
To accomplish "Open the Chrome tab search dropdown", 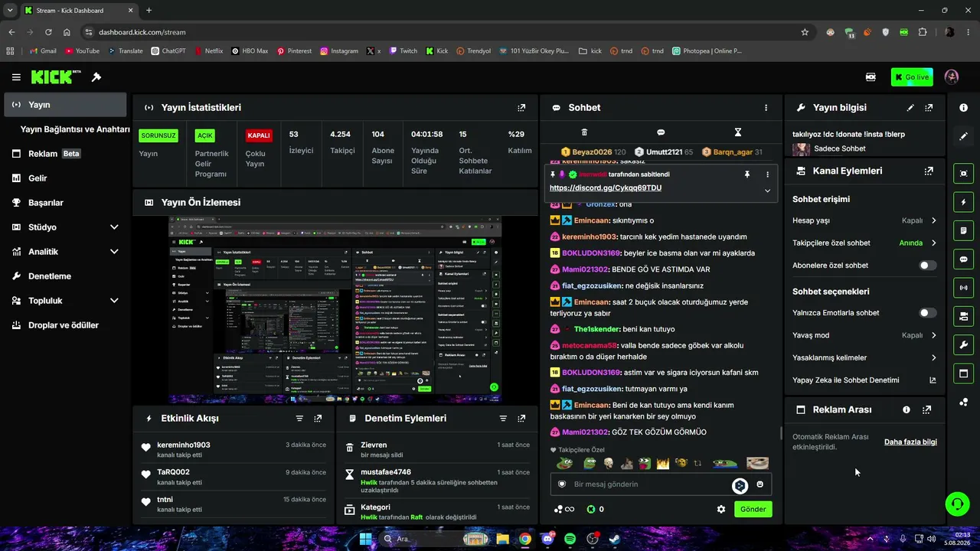I will 9,10.
